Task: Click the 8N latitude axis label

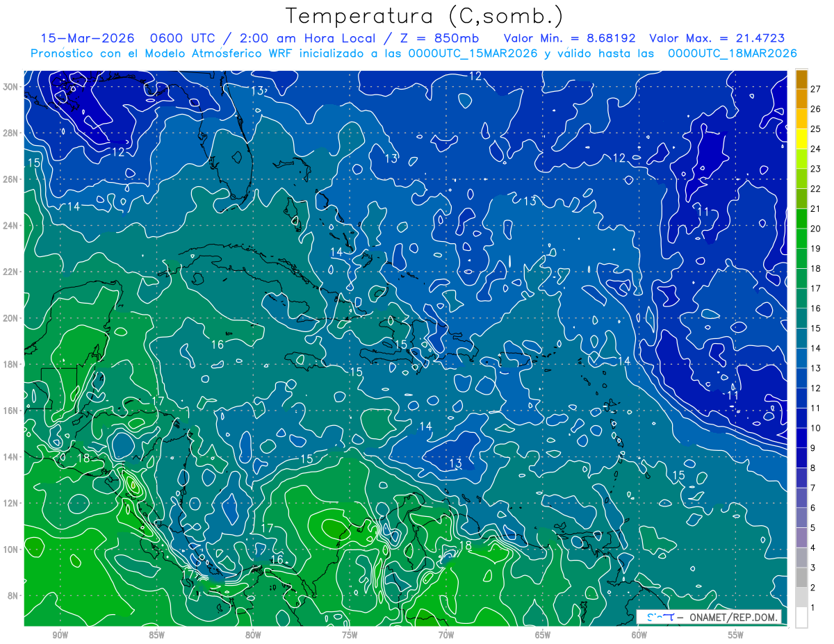Action: [x=14, y=595]
